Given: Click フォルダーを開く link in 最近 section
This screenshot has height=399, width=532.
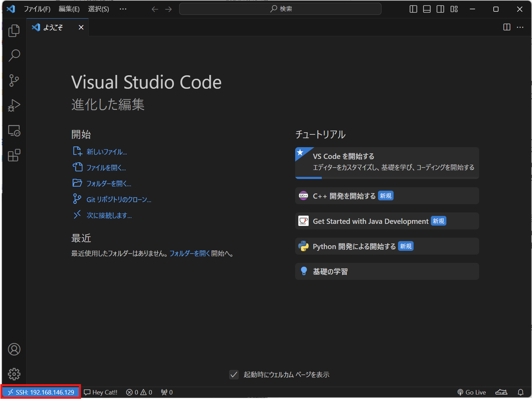Looking at the screenshot, I should tap(190, 254).
